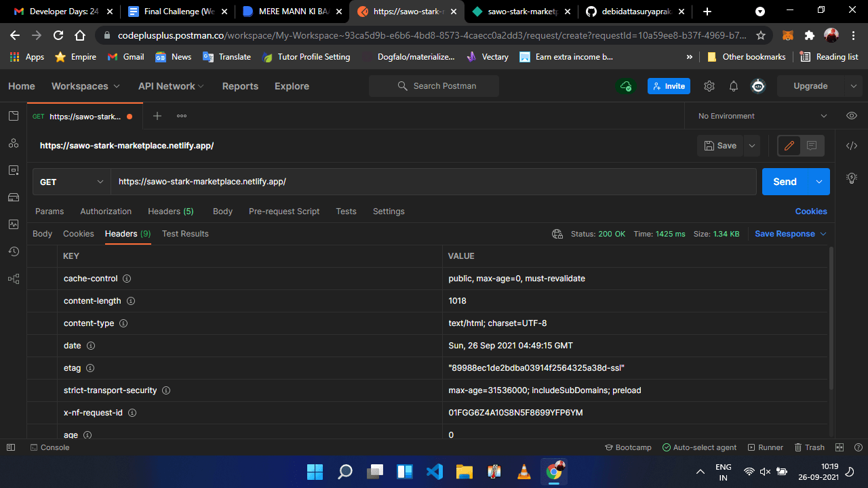The image size is (868, 488).
Task: Click the Invite button
Action: pyautogui.click(x=669, y=86)
